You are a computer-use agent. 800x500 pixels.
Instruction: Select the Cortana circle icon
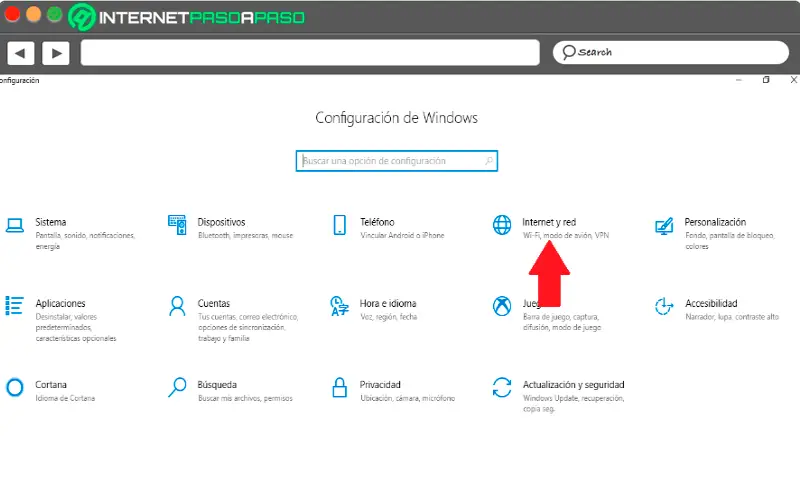[14, 387]
